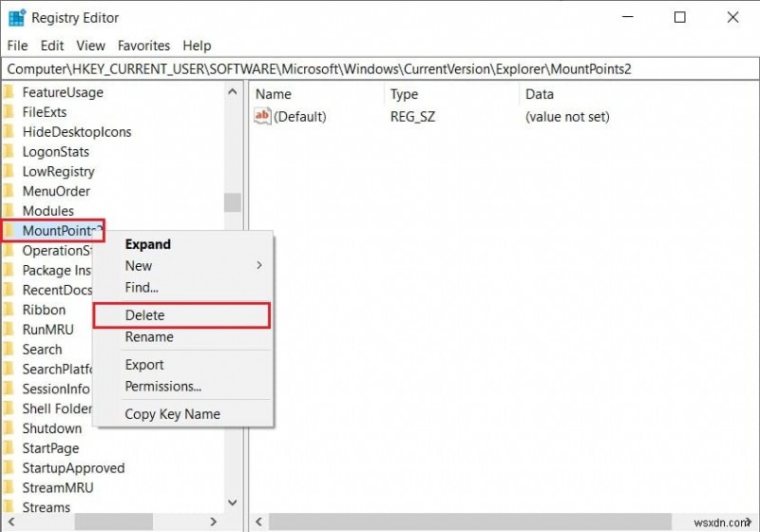
Task: Click the (Default) string value icon
Action: pyautogui.click(x=263, y=117)
